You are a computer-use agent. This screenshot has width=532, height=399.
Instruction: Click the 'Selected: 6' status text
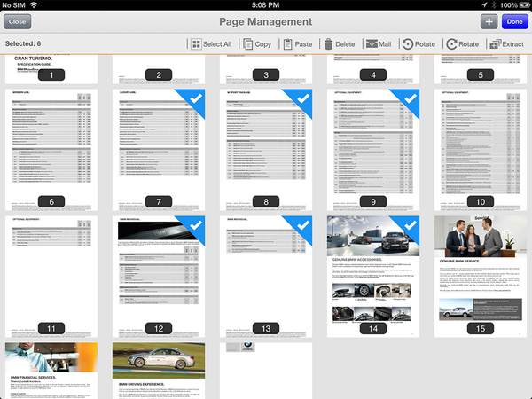[x=23, y=43]
